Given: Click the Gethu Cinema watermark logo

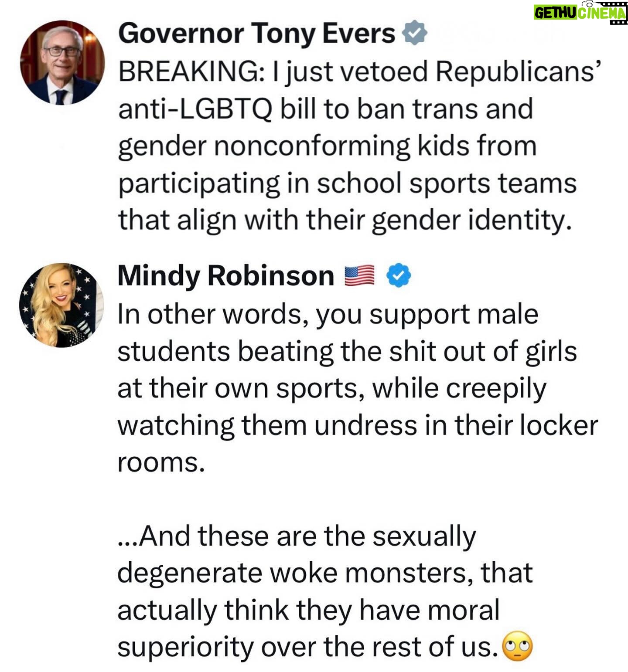Looking at the screenshot, I should [x=580, y=12].
